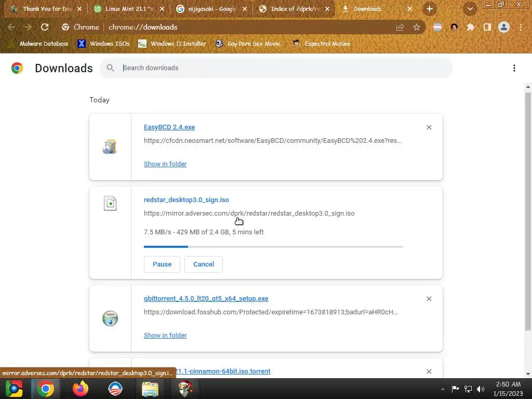Click the redstar ISO file icon
Image resolution: width=532 pixels, height=399 pixels.
[x=110, y=204]
